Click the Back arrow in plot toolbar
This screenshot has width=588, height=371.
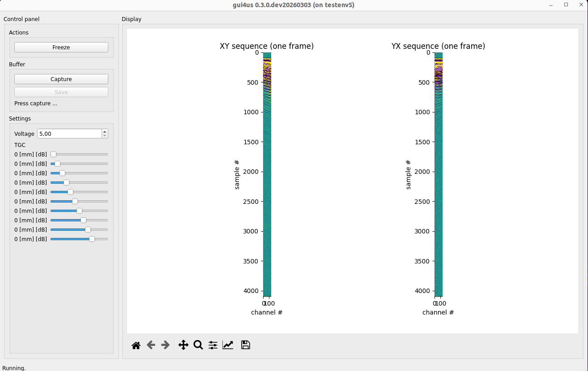click(151, 345)
